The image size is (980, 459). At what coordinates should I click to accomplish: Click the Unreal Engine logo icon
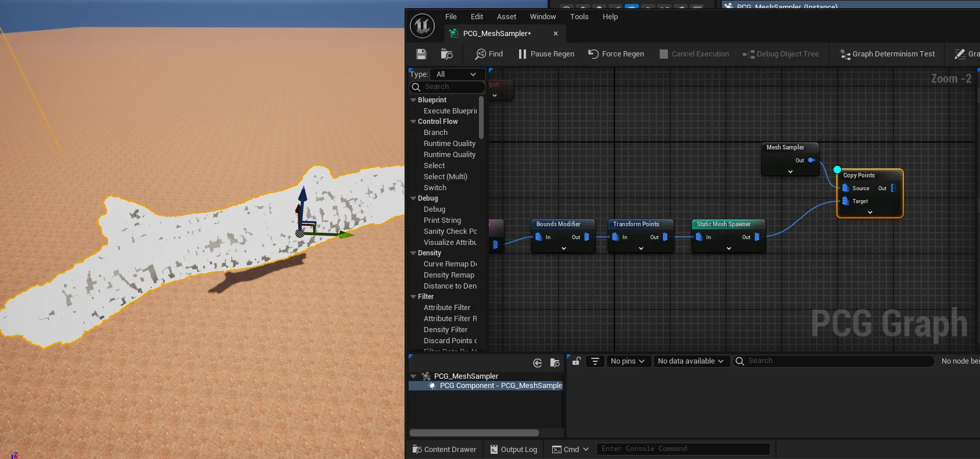422,26
